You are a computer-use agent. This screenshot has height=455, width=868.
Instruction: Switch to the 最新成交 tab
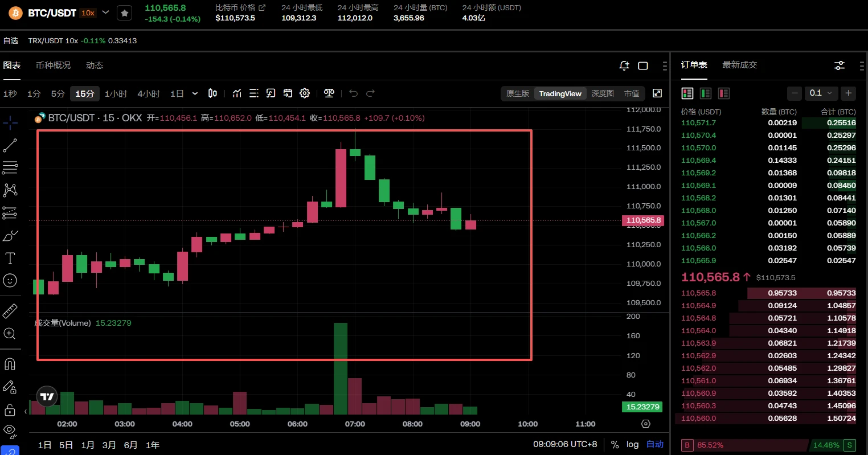tap(739, 65)
